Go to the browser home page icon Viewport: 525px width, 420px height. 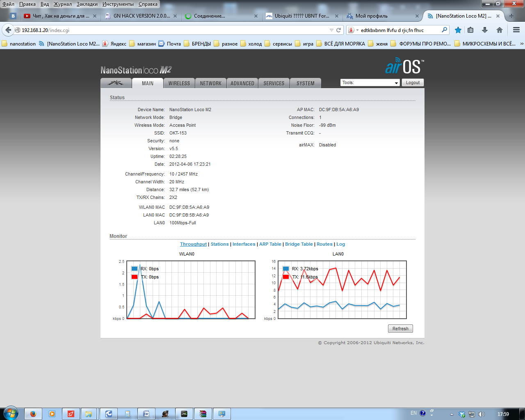point(499,30)
